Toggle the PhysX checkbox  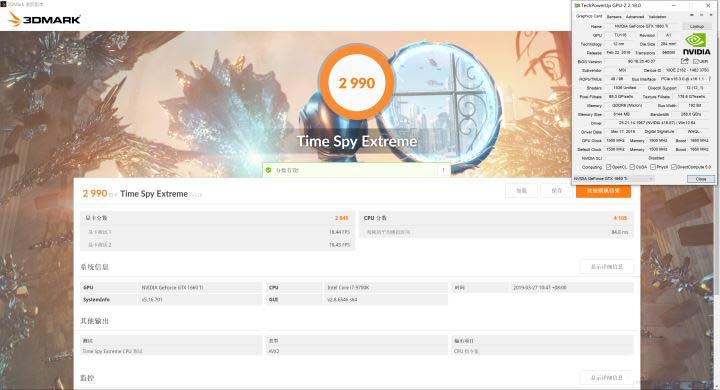[x=652, y=167]
